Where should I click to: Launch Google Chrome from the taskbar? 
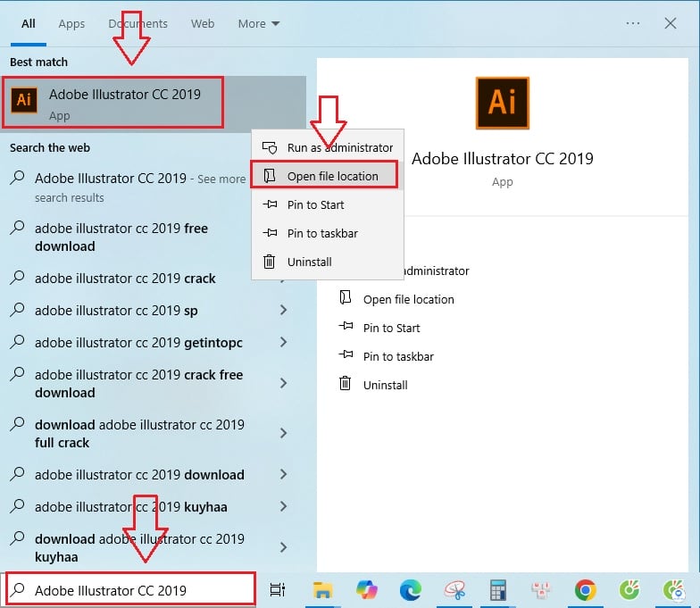point(586,590)
